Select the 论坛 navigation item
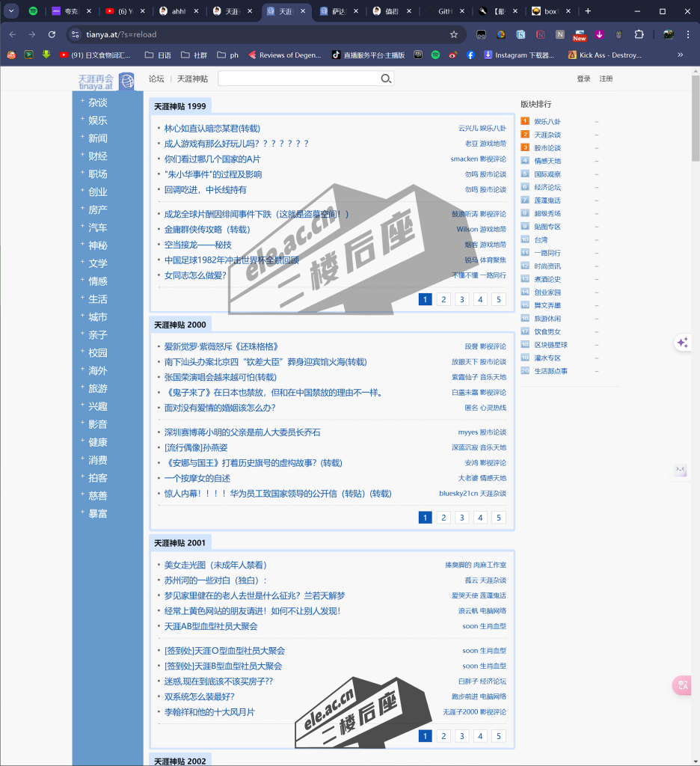Screen dimensions: 700x766 point(156,78)
